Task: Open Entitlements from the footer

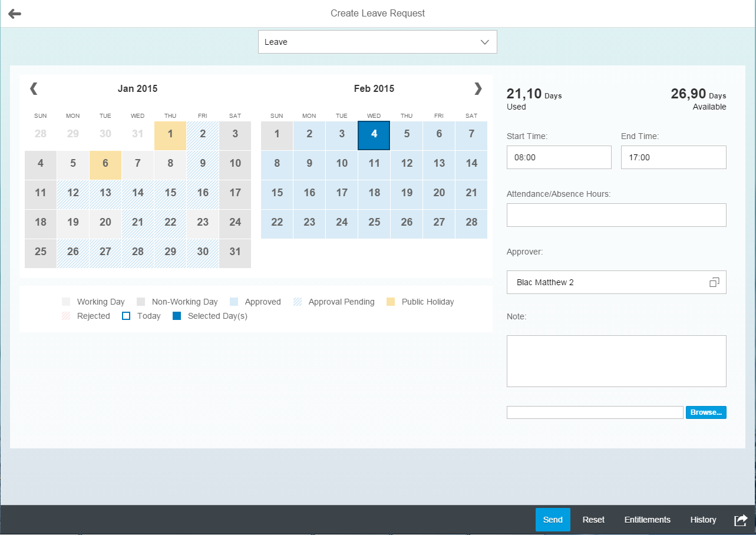Action: (x=648, y=520)
